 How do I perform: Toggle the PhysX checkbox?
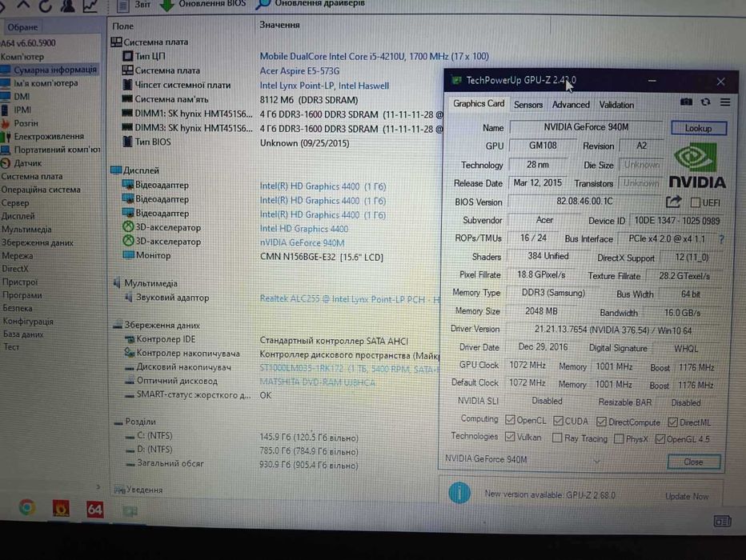click(x=619, y=438)
